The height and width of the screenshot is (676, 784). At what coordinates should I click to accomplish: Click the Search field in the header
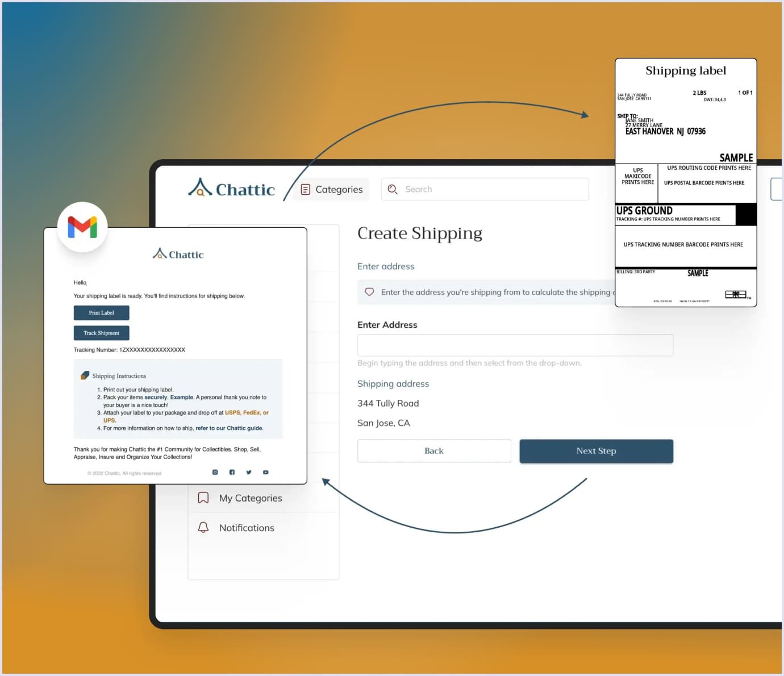[485, 189]
